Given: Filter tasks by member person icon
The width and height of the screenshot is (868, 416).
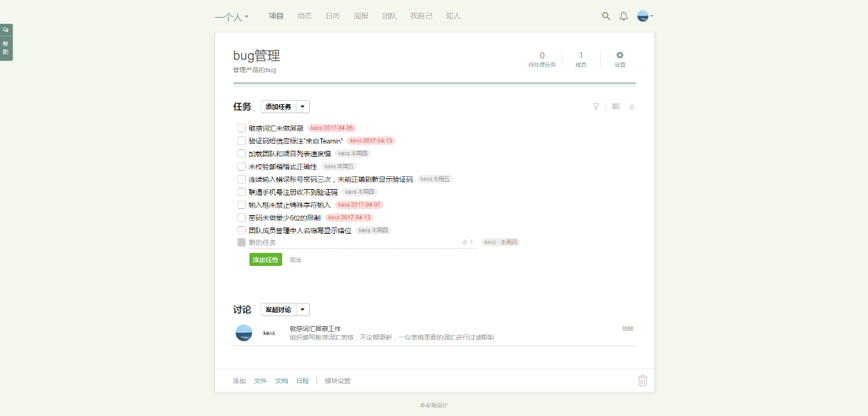Looking at the screenshot, I should (632, 106).
